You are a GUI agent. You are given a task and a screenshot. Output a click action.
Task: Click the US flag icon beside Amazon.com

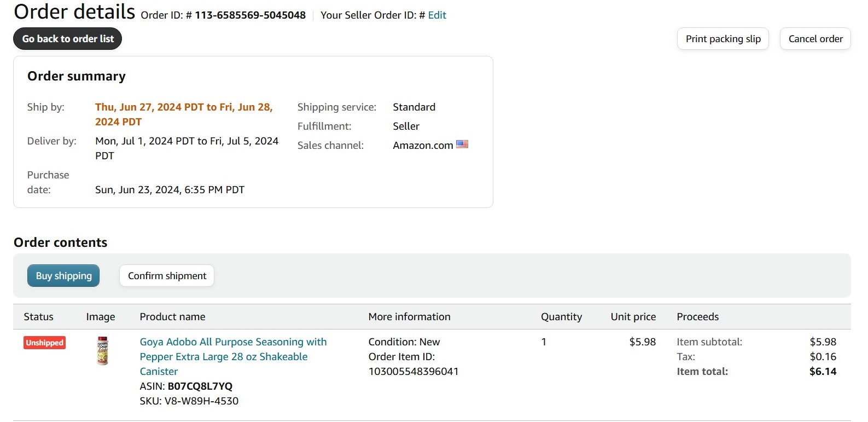(x=462, y=144)
